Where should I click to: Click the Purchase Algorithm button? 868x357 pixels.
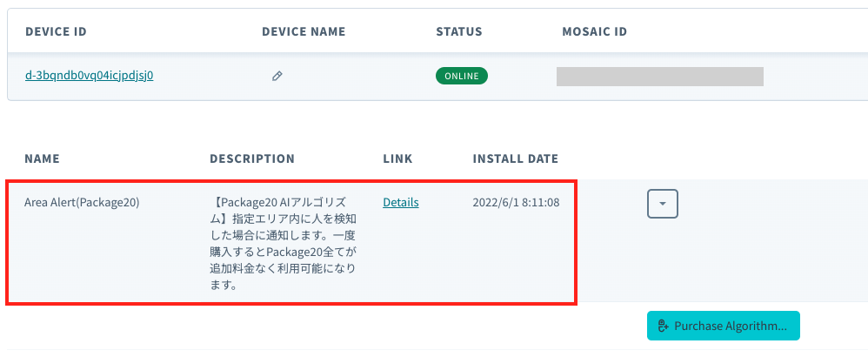723,326
